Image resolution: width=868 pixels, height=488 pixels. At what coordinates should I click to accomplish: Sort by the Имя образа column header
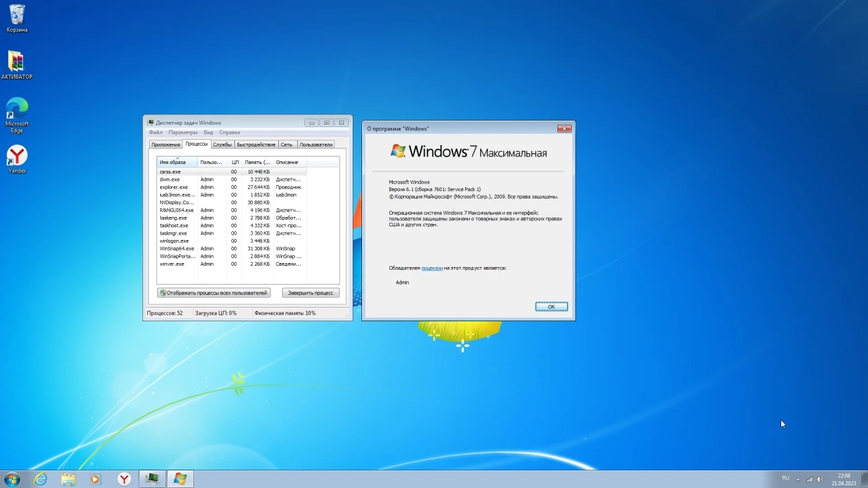point(178,163)
